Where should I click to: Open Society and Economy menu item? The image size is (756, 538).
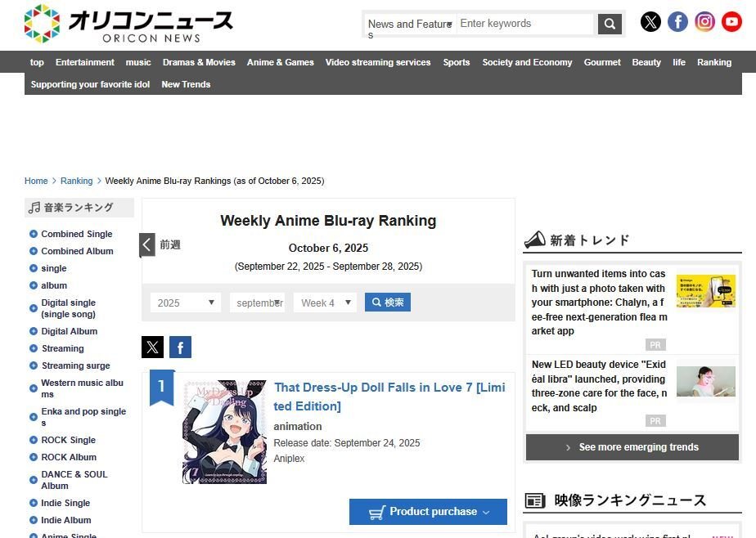click(x=527, y=62)
